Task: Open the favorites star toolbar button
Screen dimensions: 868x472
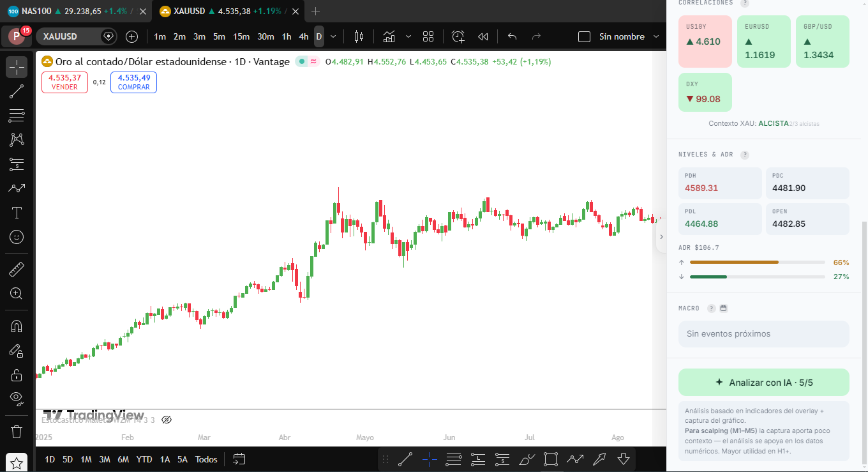Action: pos(17,463)
